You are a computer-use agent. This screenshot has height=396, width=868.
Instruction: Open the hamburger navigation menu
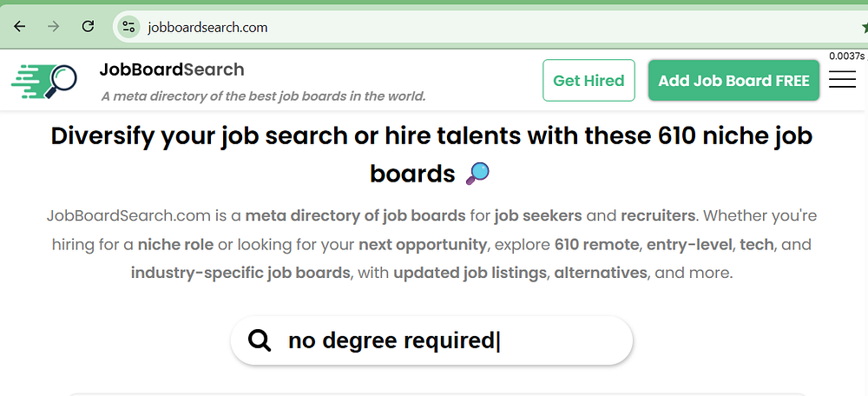[x=841, y=80]
